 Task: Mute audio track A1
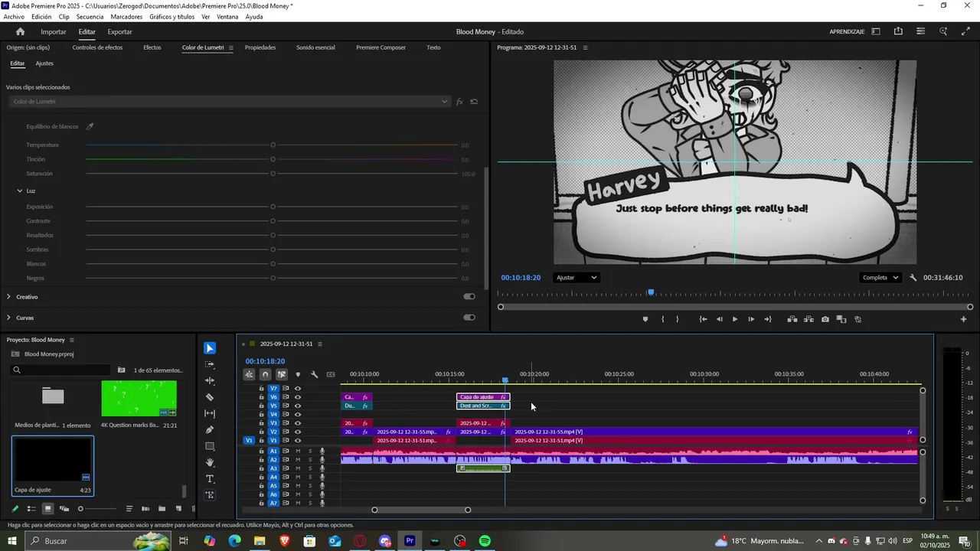298,452
